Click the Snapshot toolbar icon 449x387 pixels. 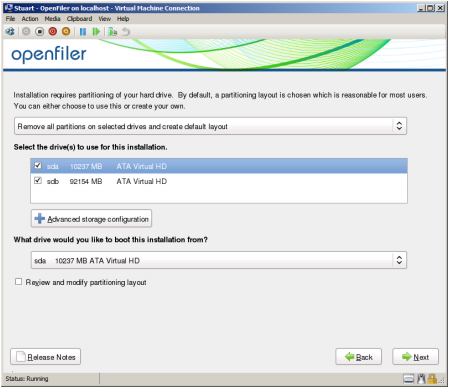click(x=113, y=32)
